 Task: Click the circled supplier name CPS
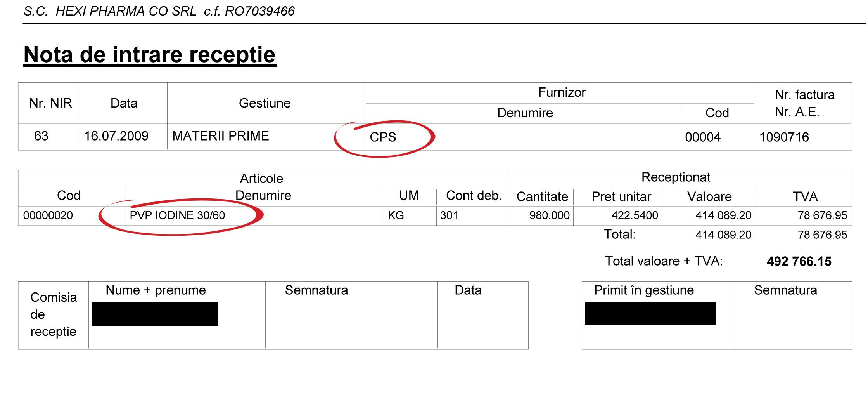tap(383, 137)
